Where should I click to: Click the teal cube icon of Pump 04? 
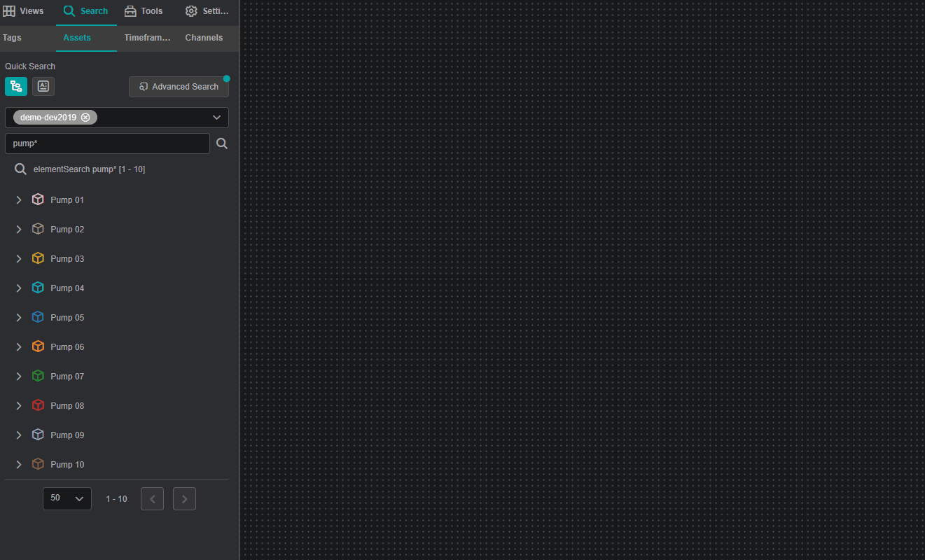pos(39,288)
